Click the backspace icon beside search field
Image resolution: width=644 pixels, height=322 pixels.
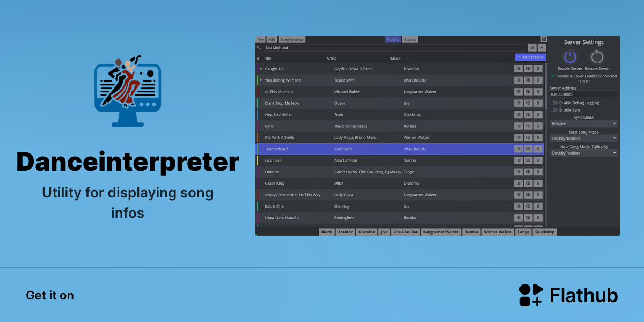point(532,48)
